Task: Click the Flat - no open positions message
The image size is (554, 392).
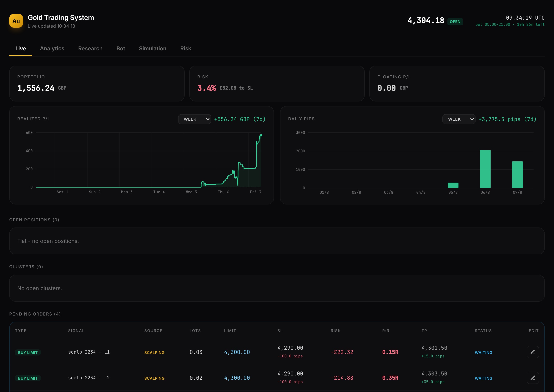Action: pyautogui.click(x=48, y=241)
